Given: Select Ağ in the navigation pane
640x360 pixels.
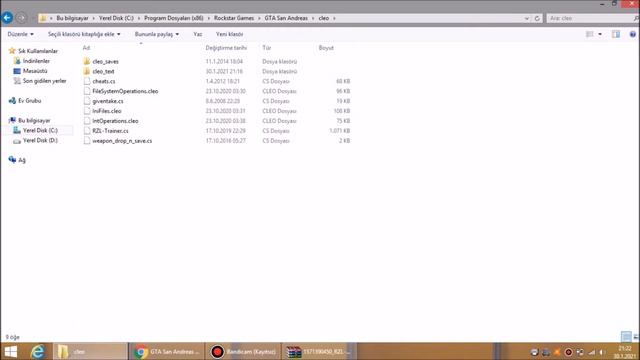Looking at the screenshot, I should [x=22, y=160].
